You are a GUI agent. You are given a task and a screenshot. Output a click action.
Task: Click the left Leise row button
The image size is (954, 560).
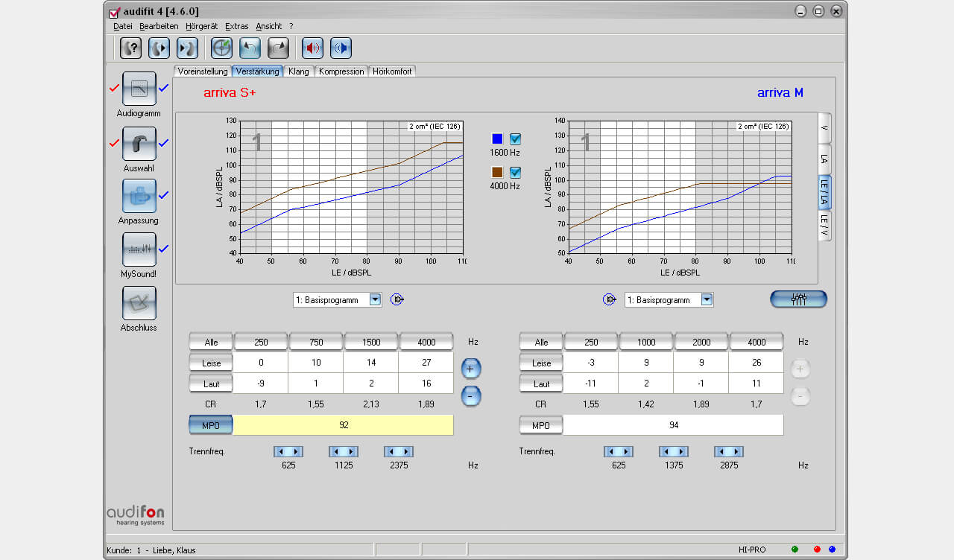(x=211, y=363)
